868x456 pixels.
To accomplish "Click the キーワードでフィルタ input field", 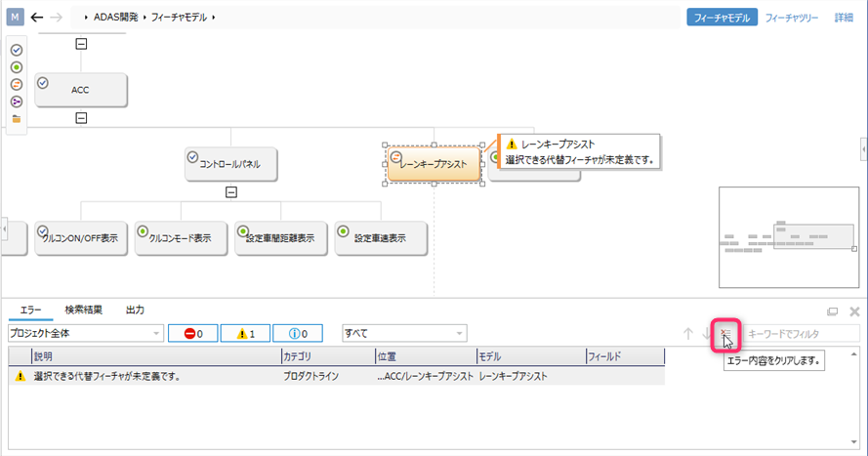I will coord(801,334).
